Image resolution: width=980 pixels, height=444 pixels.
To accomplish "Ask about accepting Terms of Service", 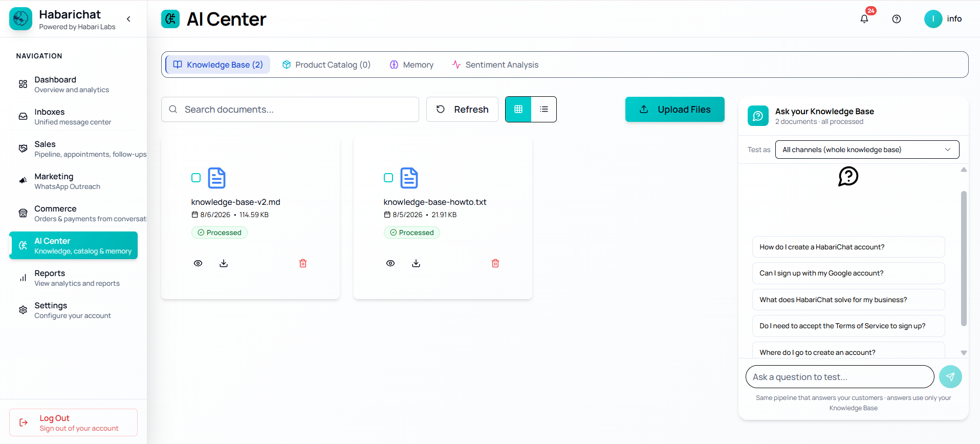I will tap(848, 326).
